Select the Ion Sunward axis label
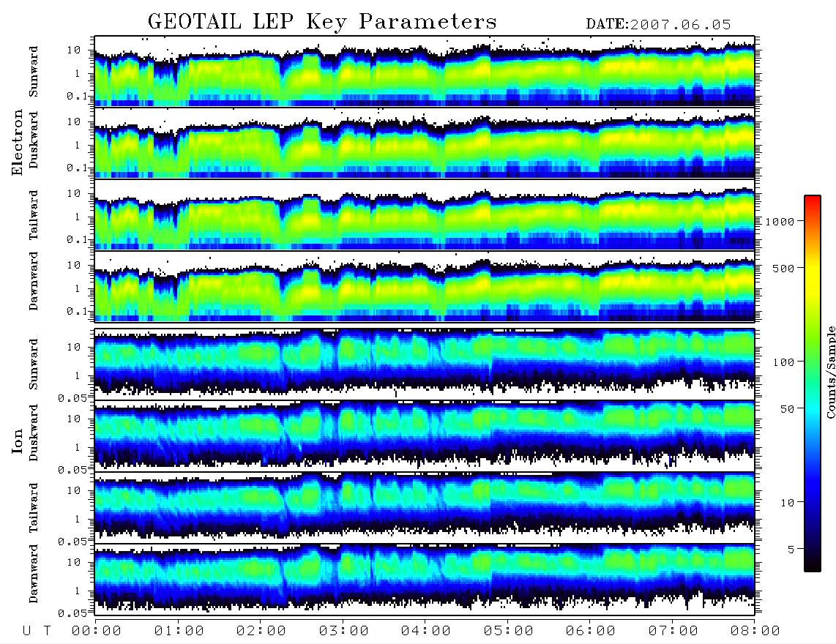 (x=34, y=364)
